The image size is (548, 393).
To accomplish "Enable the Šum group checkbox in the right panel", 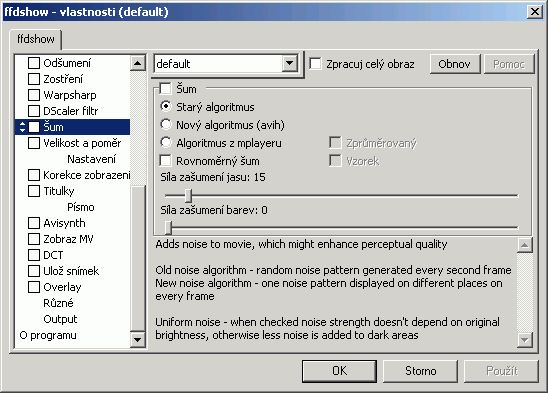I will coord(165,88).
